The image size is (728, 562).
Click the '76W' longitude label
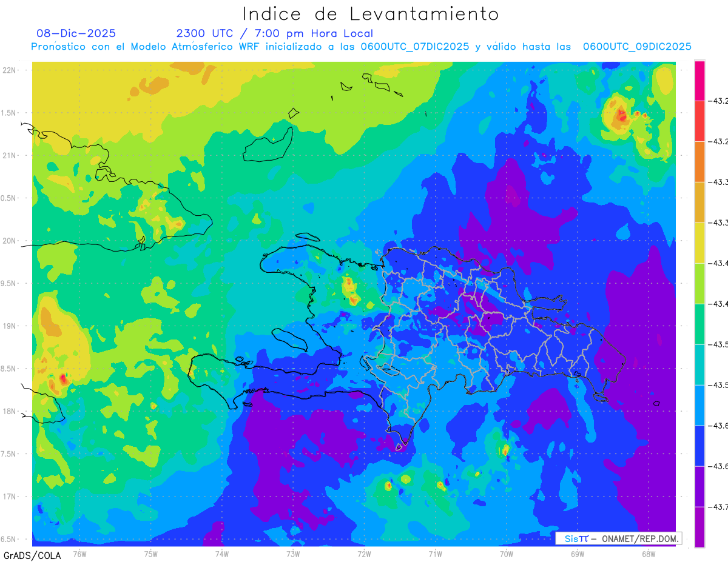[x=79, y=554]
